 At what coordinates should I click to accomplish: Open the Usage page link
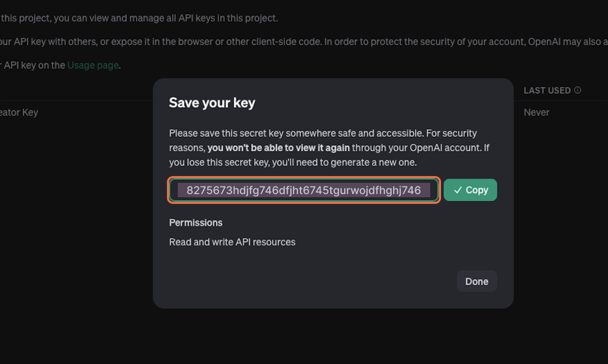point(93,65)
